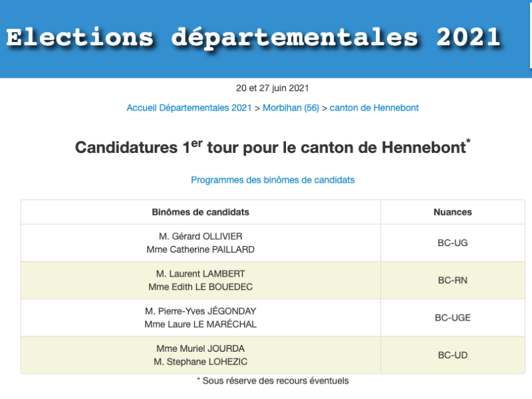This screenshot has height=399, width=532.
Task: Select the BC-UD nuance cell
Action: tap(452, 355)
